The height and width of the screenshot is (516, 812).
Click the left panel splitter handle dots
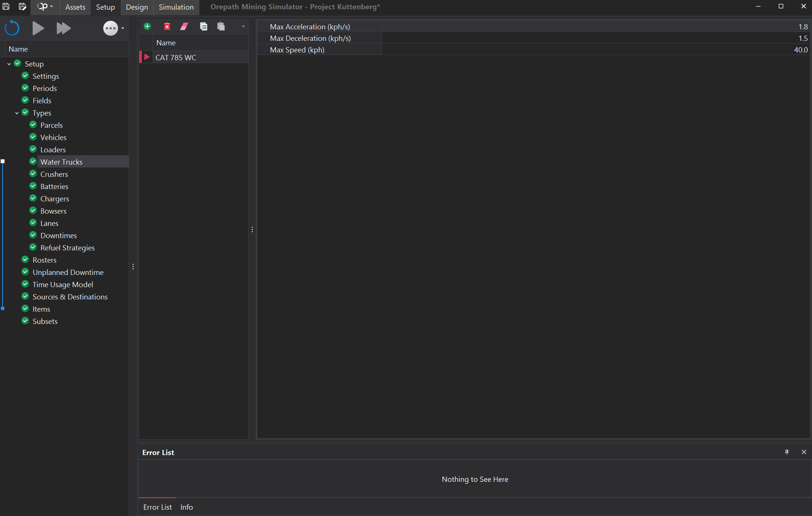(133, 266)
